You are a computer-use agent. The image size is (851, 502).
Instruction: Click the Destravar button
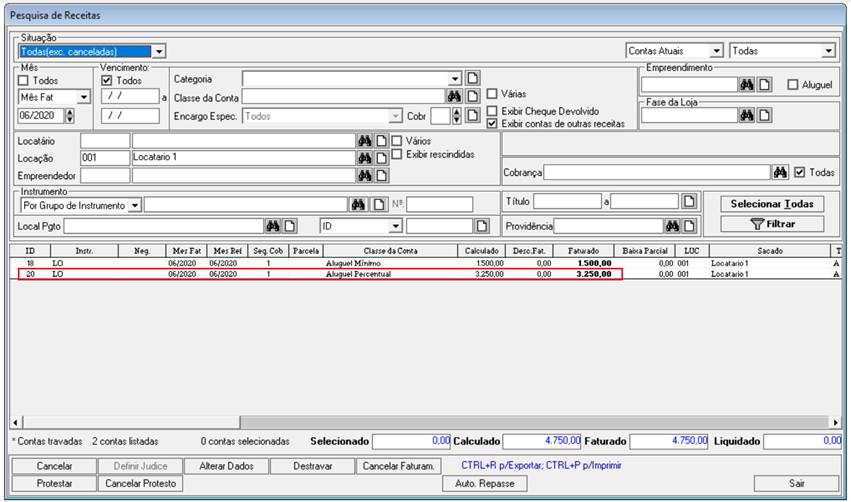pos(313,466)
